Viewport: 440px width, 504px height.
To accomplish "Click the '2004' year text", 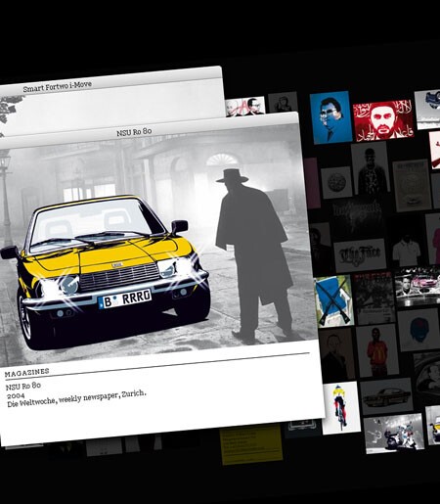I will click(x=16, y=396).
